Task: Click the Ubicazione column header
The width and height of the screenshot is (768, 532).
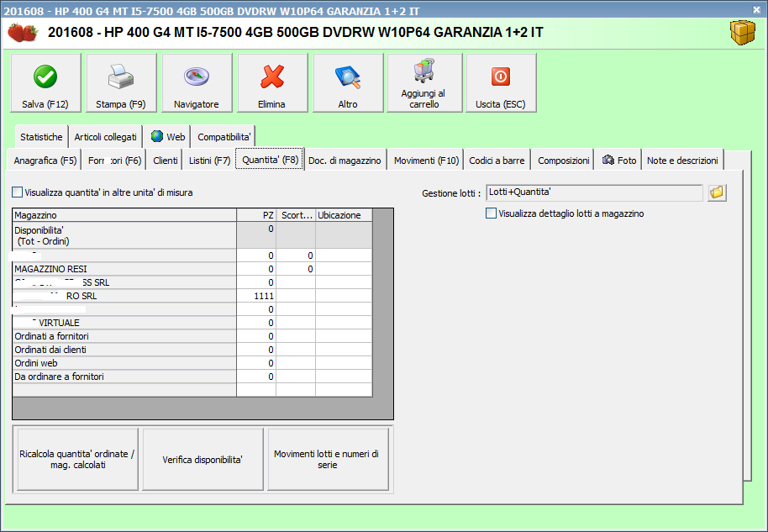Action: 344,215
